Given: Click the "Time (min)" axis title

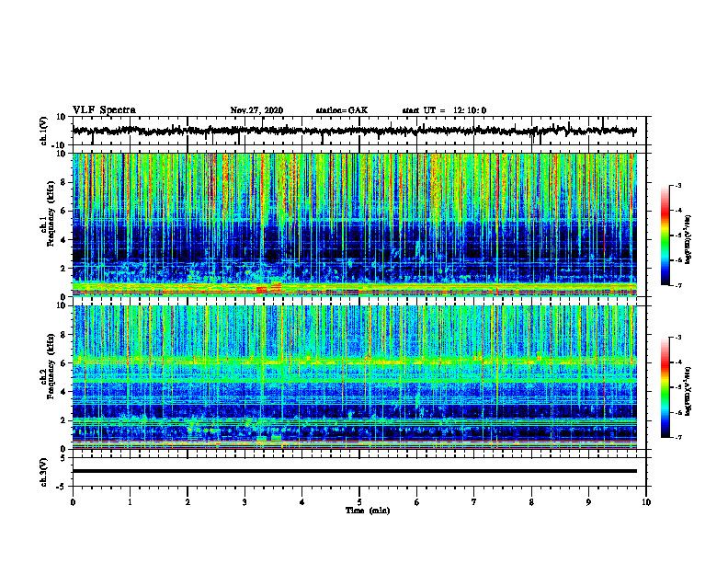Looking at the screenshot, I should [x=368, y=511].
